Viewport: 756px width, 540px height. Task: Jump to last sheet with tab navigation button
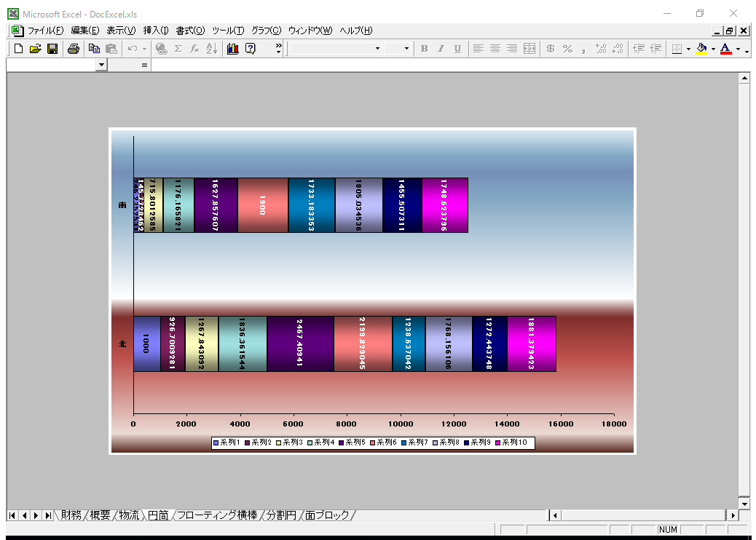tap(48, 515)
